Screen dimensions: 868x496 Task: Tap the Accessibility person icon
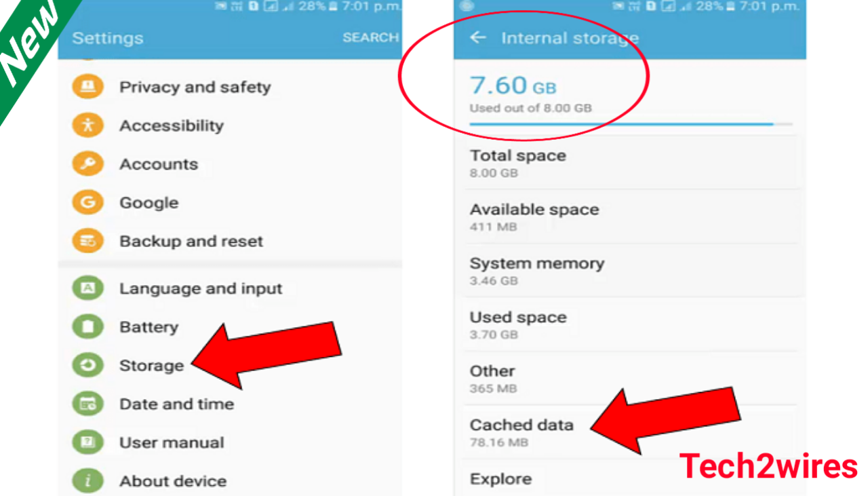click(88, 126)
